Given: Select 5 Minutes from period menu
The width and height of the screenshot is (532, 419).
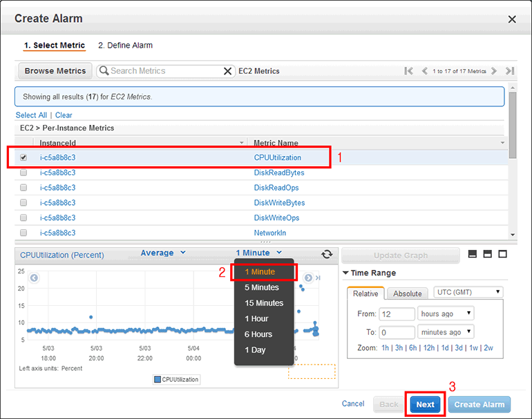Looking at the screenshot, I should 261,287.
